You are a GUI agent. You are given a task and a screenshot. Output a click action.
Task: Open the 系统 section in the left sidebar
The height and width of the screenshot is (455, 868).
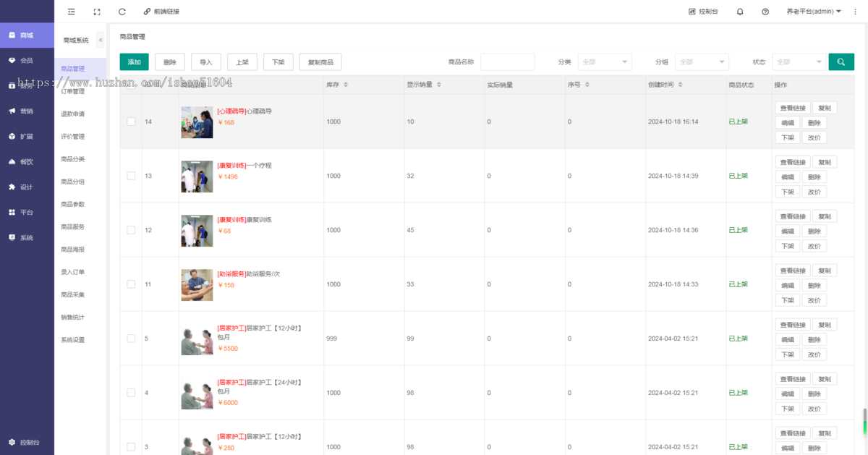(x=27, y=238)
